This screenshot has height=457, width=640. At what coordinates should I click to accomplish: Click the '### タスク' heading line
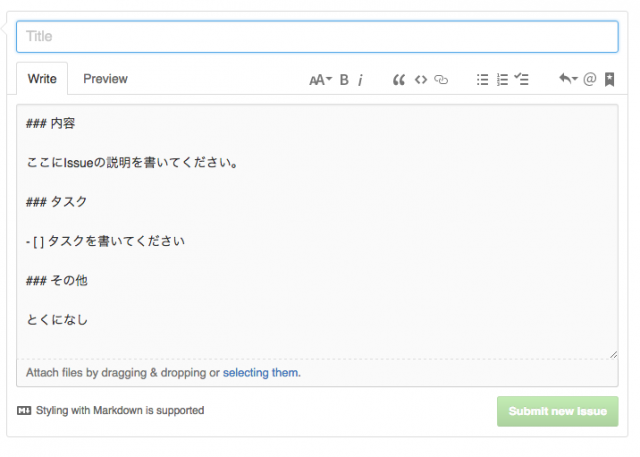pyautogui.click(x=56, y=202)
